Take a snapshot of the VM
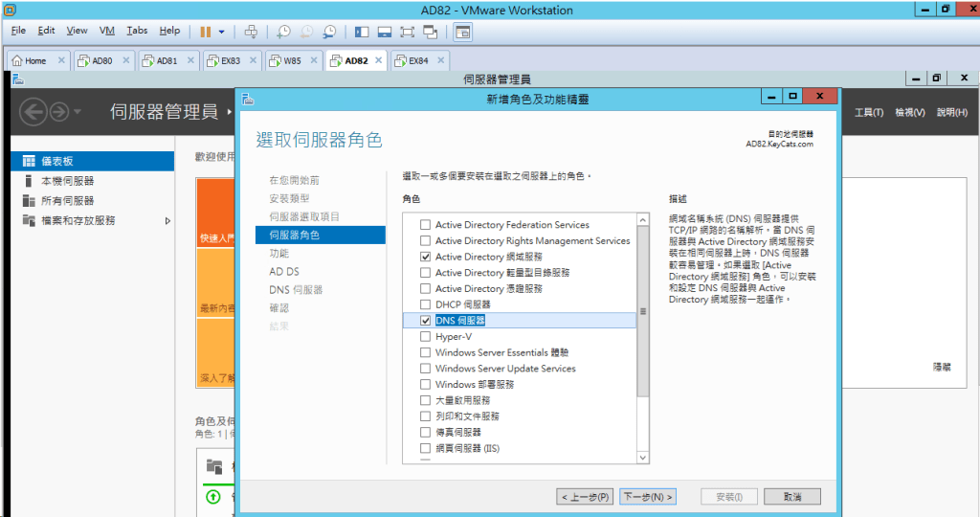Screen dimensions: 980x517 (284, 32)
